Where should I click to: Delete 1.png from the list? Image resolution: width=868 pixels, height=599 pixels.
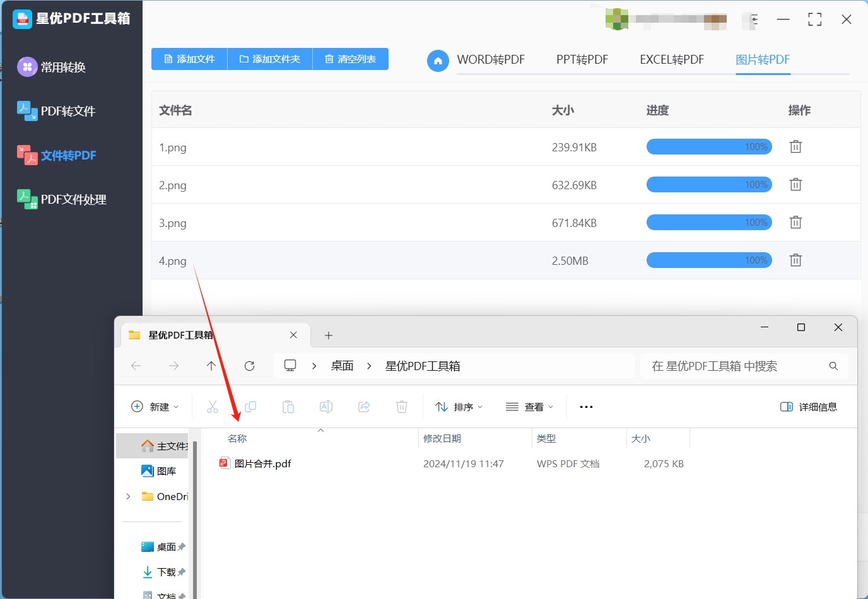click(795, 147)
